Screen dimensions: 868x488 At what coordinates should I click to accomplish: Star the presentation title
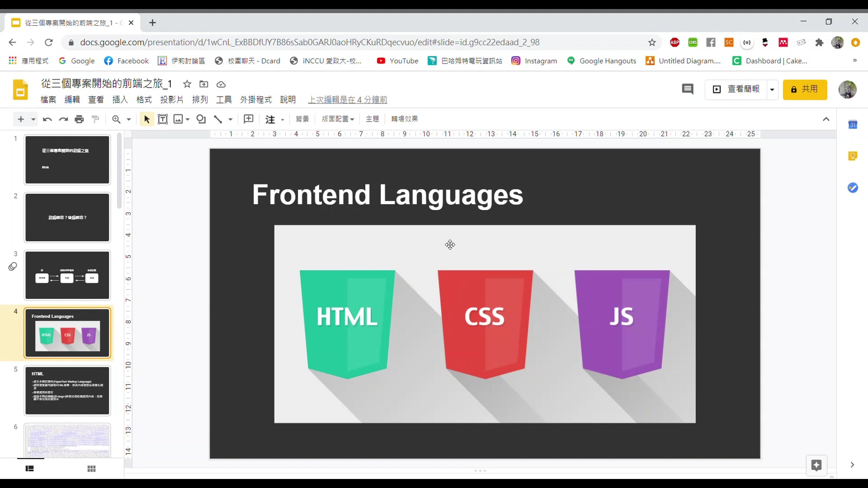pyautogui.click(x=187, y=84)
